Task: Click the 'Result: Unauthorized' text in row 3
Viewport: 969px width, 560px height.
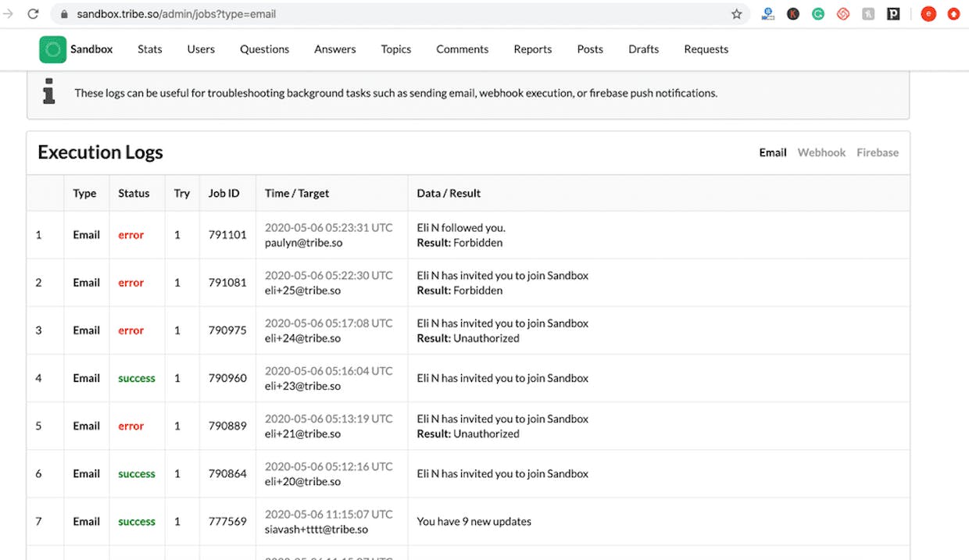Action: [468, 338]
